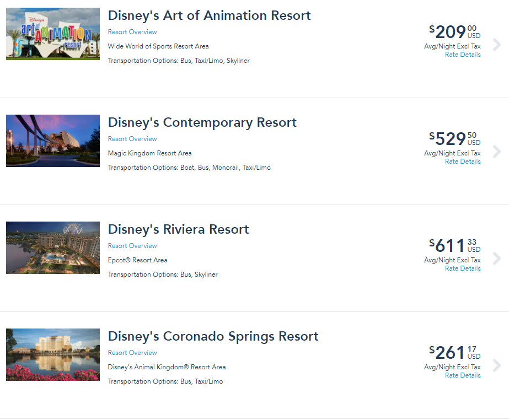Image resolution: width=509 pixels, height=420 pixels.
Task: Open Resort Overview for Coronado Springs
Action: click(132, 353)
